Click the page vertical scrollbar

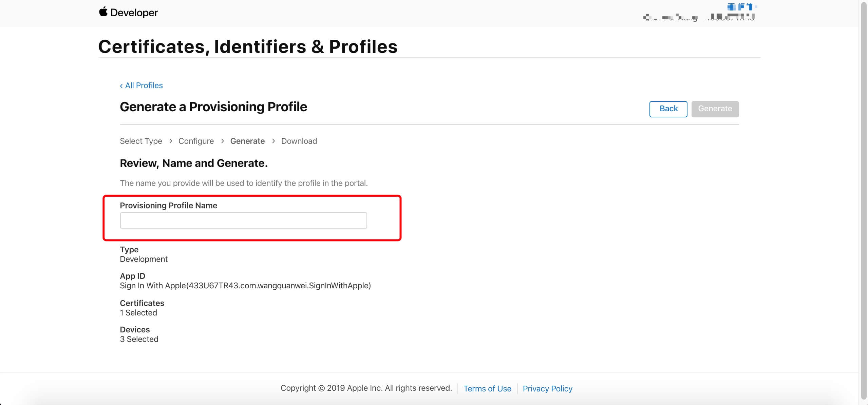tap(864, 200)
